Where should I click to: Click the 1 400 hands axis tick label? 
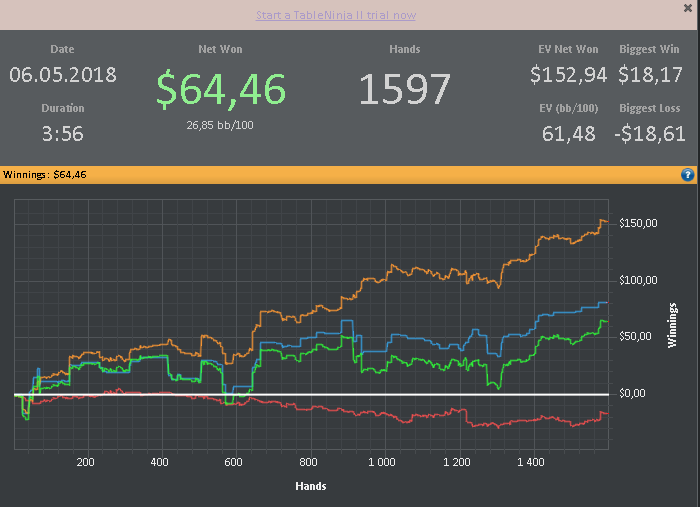pos(531,462)
